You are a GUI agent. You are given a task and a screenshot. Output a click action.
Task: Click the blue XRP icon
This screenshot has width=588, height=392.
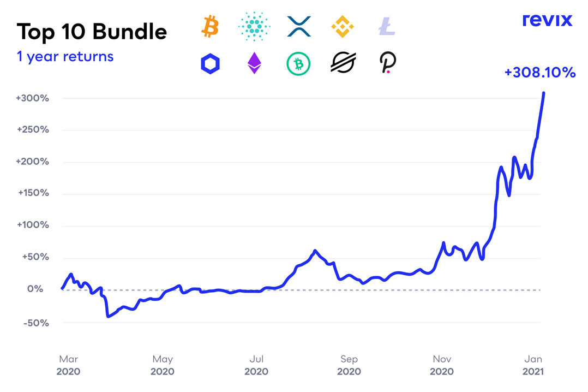[x=298, y=26]
